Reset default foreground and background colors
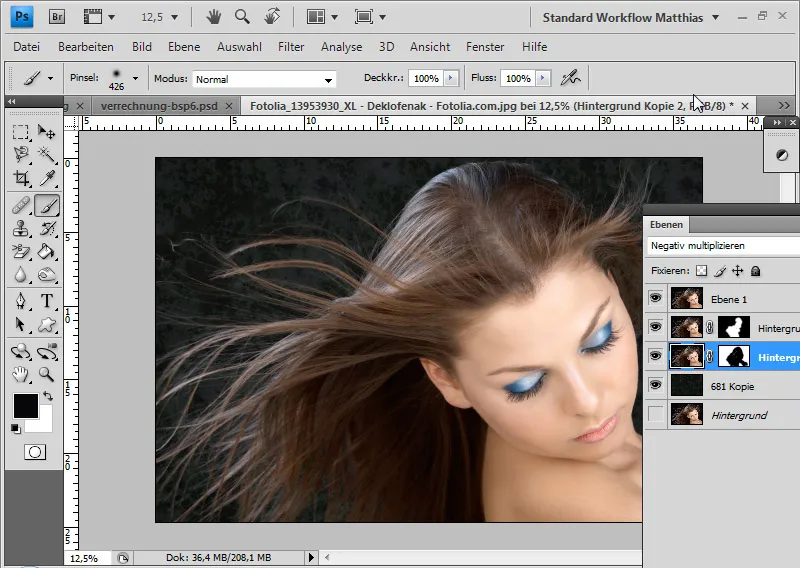This screenshot has height=568, width=800. click(x=16, y=429)
